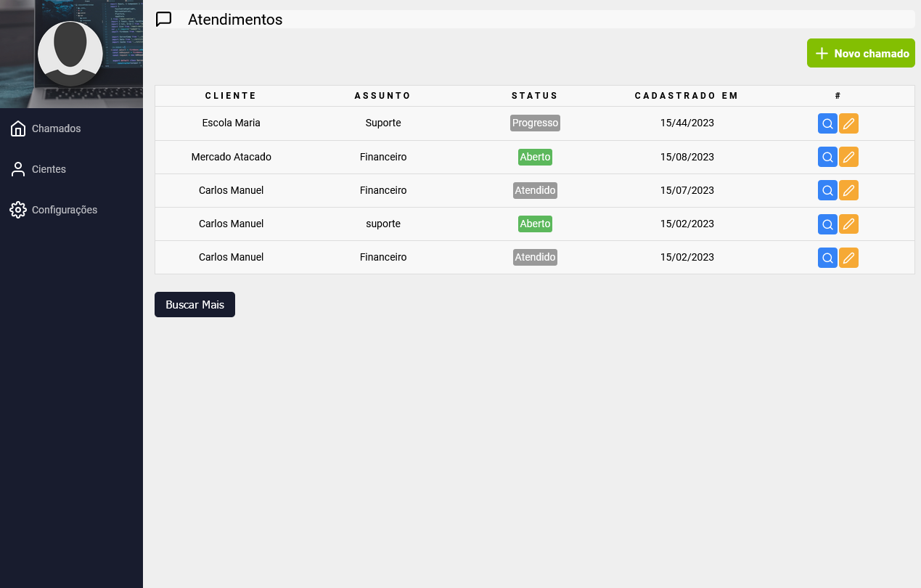Click the ASSUNTO column header
This screenshot has height=588, width=921.
point(383,96)
